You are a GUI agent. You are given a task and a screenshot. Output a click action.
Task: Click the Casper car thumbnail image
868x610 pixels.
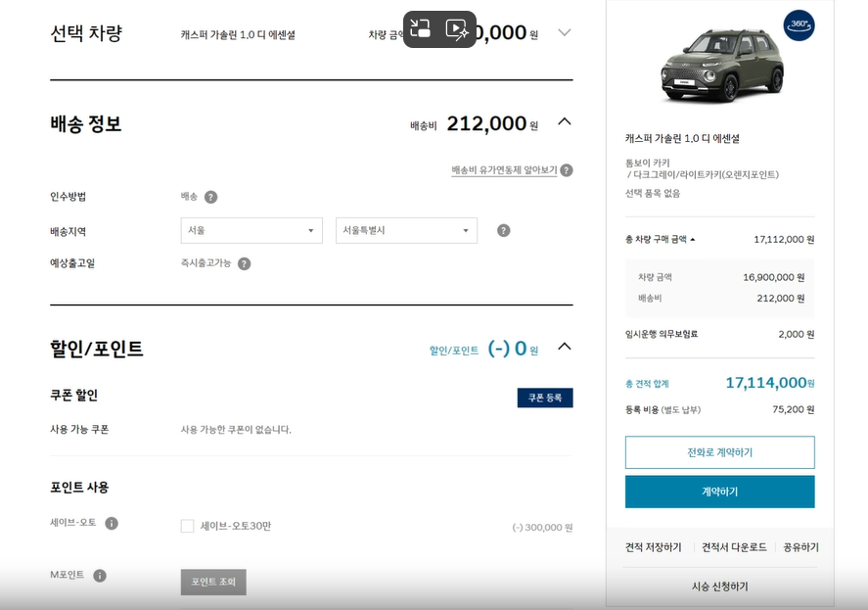722,66
